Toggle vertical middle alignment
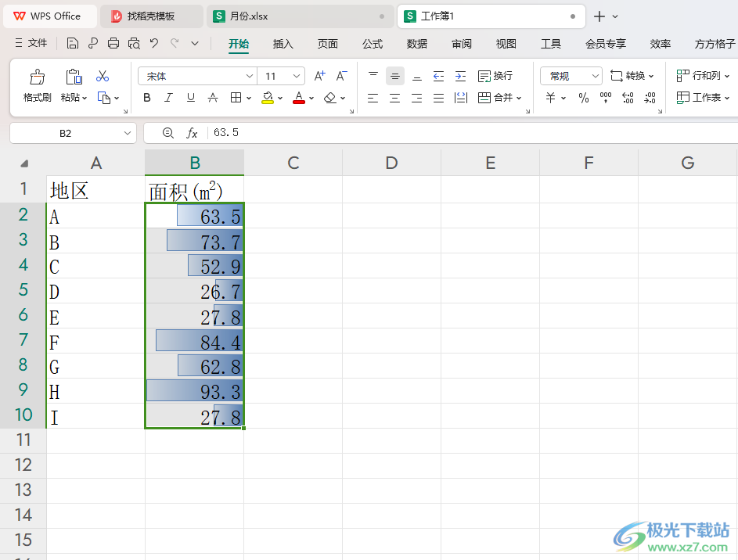Image resolution: width=738 pixels, height=560 pixels. pyautogui.click(x=395, y=76)
